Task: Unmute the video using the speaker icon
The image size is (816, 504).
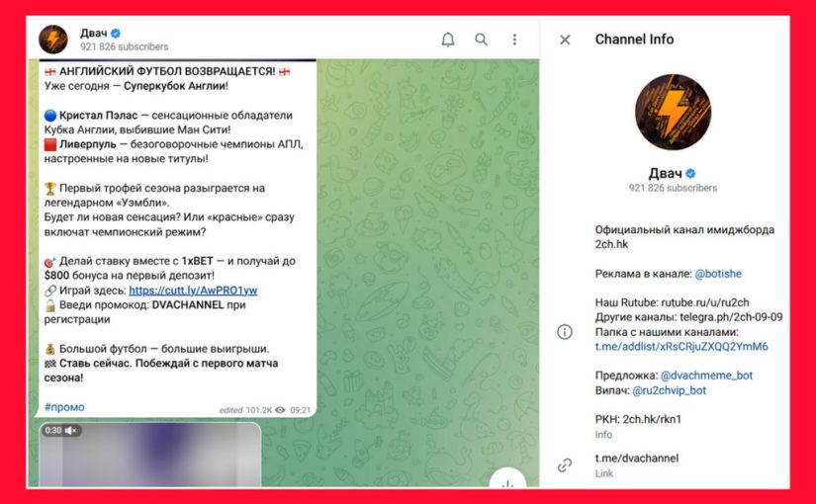Action: click(x=72, y=431)
